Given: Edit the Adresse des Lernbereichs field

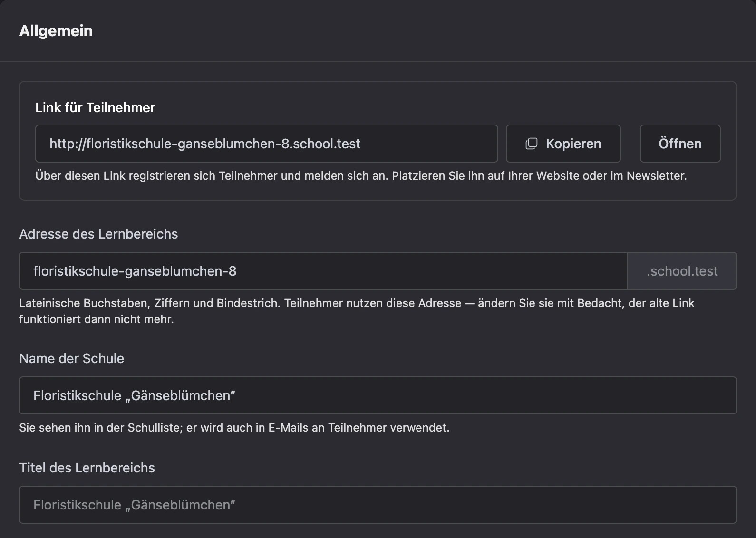Looking at the screenshot, I should pos(323,271).
